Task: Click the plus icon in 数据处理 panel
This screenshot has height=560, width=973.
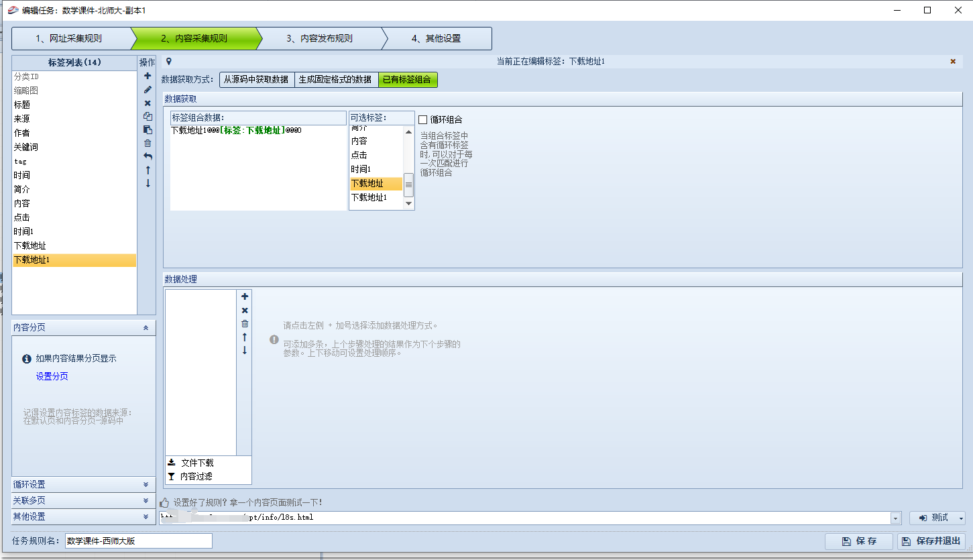Action: pyautogui.click(x=245, y=296)
